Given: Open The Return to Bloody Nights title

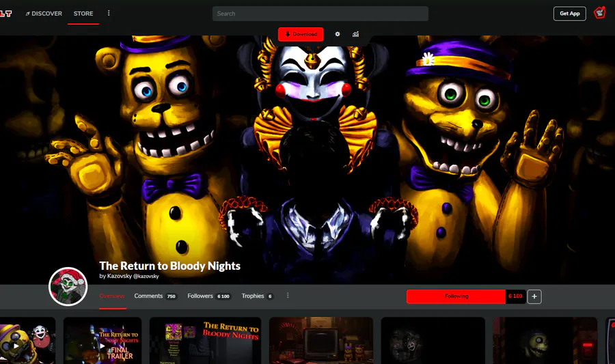Looking at the screenshot, I should [x=170, y=266].
